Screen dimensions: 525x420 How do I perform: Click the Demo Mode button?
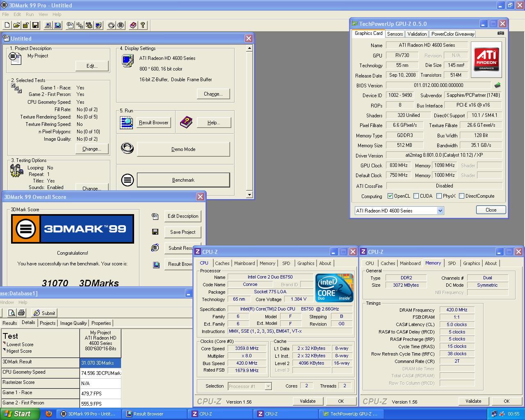click(x=183, y=149)
